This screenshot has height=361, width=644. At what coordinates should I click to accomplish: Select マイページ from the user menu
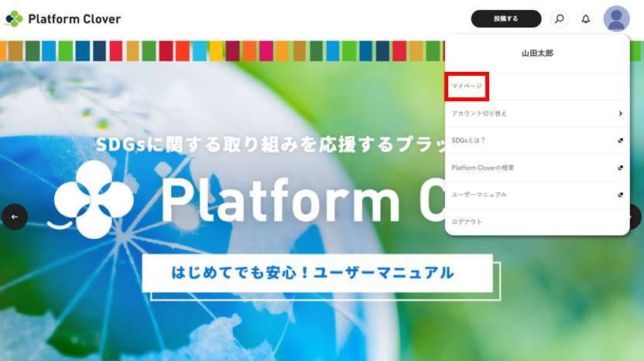click(x=537, y=86)
